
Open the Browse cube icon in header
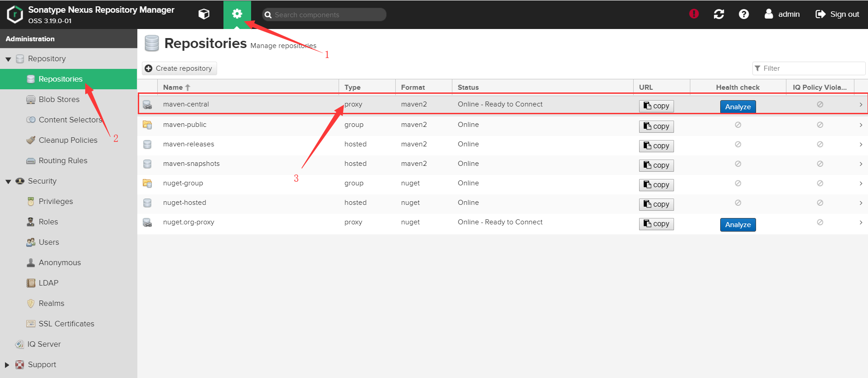(204, 14)
